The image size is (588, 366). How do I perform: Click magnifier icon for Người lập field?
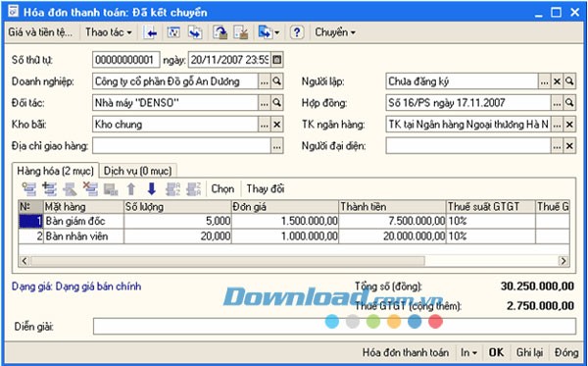click(569, 81)
